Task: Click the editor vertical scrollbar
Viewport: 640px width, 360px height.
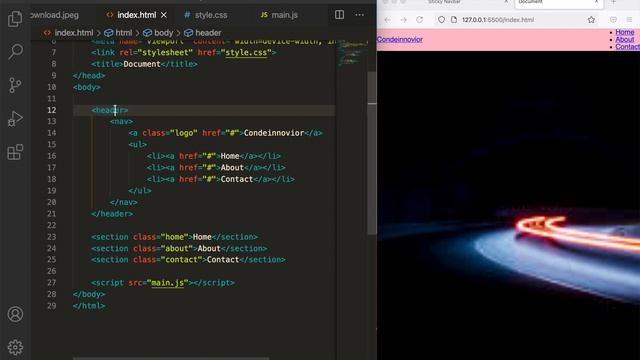Action: pyautogui.click(x=372, y=153)
